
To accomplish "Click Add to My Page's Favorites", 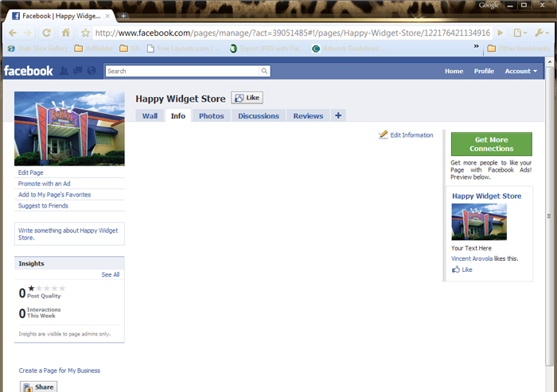I will pyautogui.click(x=54, y=195).
